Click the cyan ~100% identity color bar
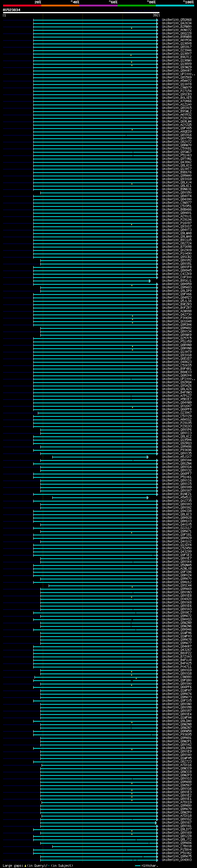Image resolution: width=197 pixels, height=868 pixels. [x=175, y=6]
